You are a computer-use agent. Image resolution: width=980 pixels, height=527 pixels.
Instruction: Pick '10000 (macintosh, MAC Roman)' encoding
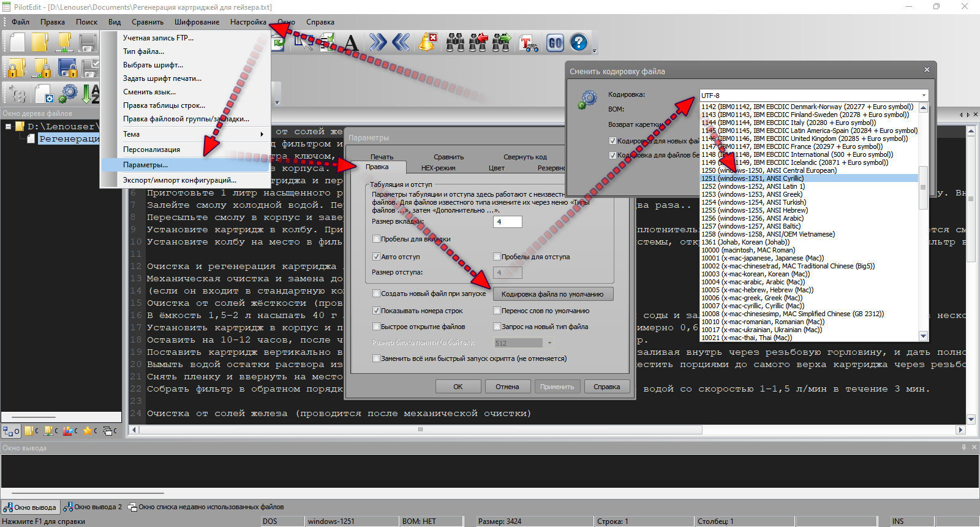tap(809, 250)
